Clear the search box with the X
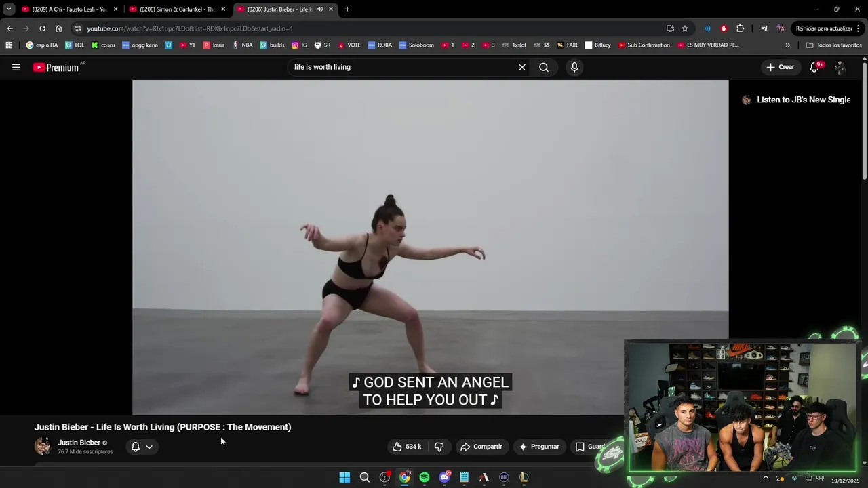 point(522,67)
